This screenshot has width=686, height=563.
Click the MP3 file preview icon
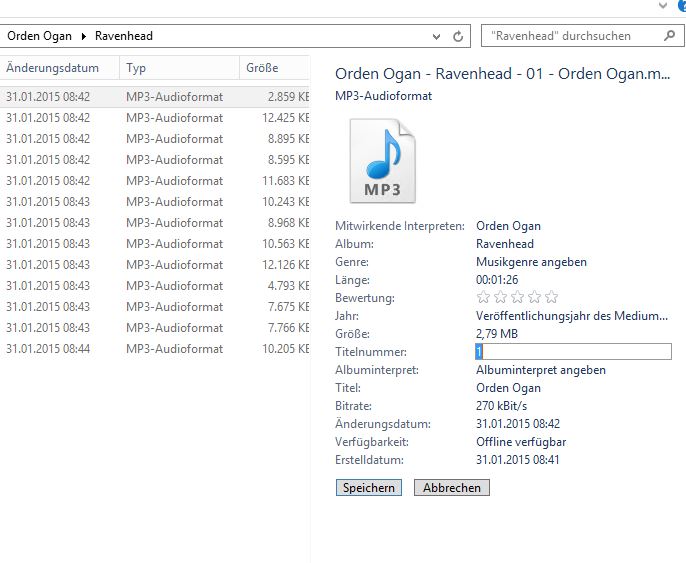tap(382, 161)
